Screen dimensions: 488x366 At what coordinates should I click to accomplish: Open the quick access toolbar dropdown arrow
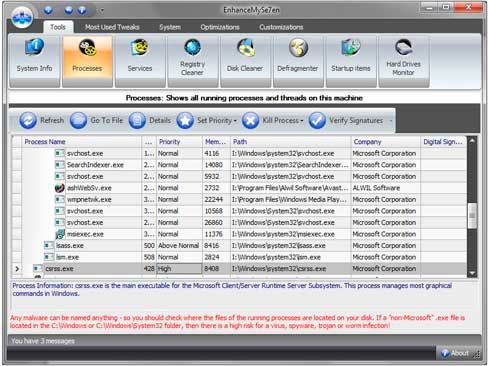click(x=102, y=10)
